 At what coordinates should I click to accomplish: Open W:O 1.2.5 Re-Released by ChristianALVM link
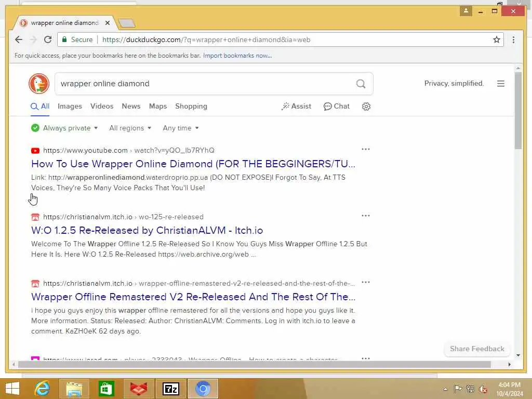(x=147, y=230)
